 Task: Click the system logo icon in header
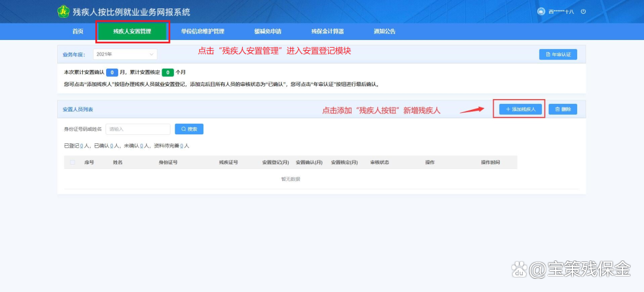click(63, 11)
